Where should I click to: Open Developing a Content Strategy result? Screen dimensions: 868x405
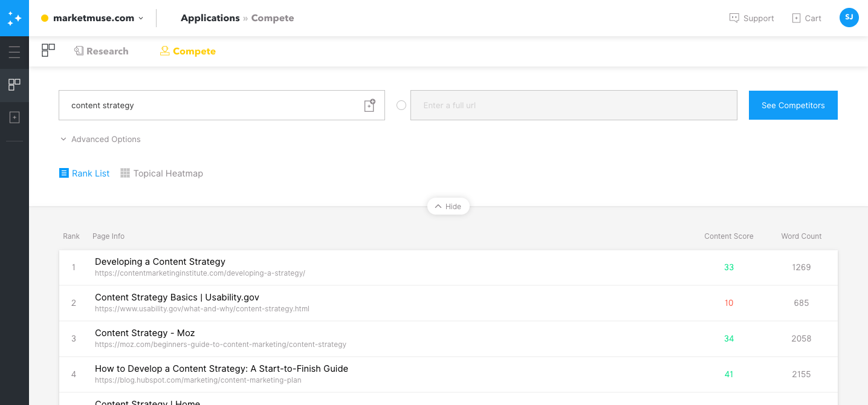click(x=160, y=262)
